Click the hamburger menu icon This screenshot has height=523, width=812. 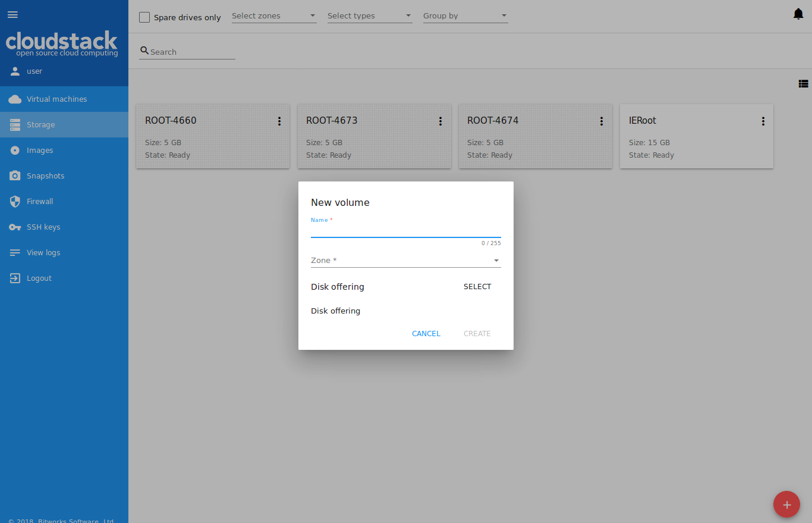coord(12,15)
